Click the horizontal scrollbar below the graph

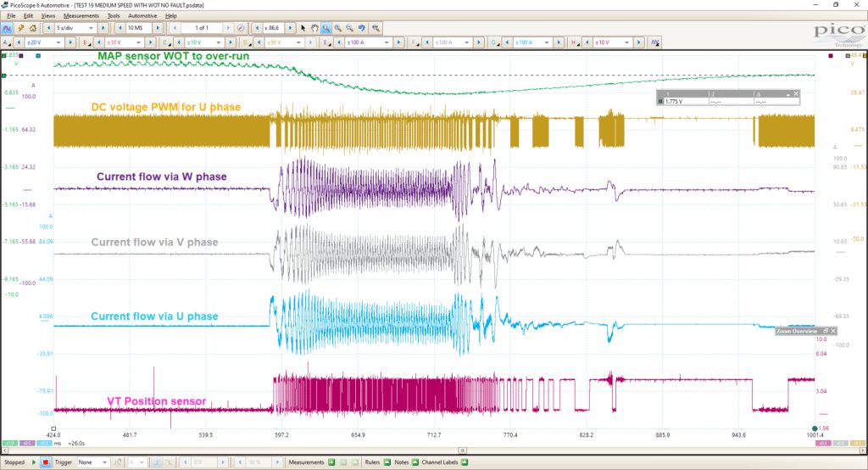433,450
